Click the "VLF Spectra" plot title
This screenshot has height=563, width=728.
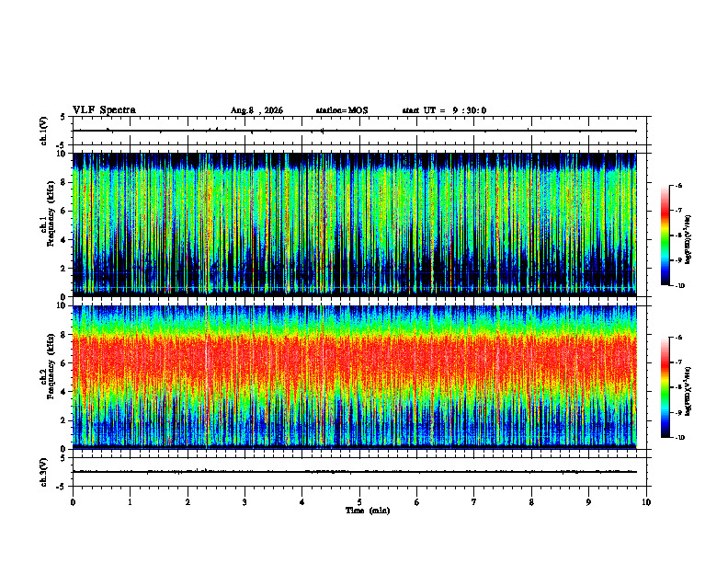click(104, 110)
